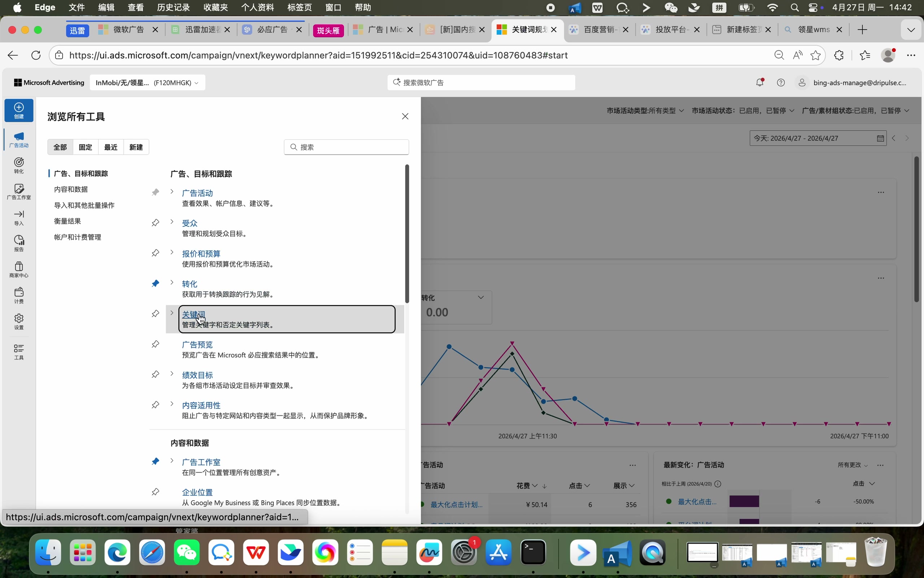The height and width of the screenshot is (578, 924).
Task: Click the 创建 (Create) sidebar button
Action: click(x=19, y=111)
